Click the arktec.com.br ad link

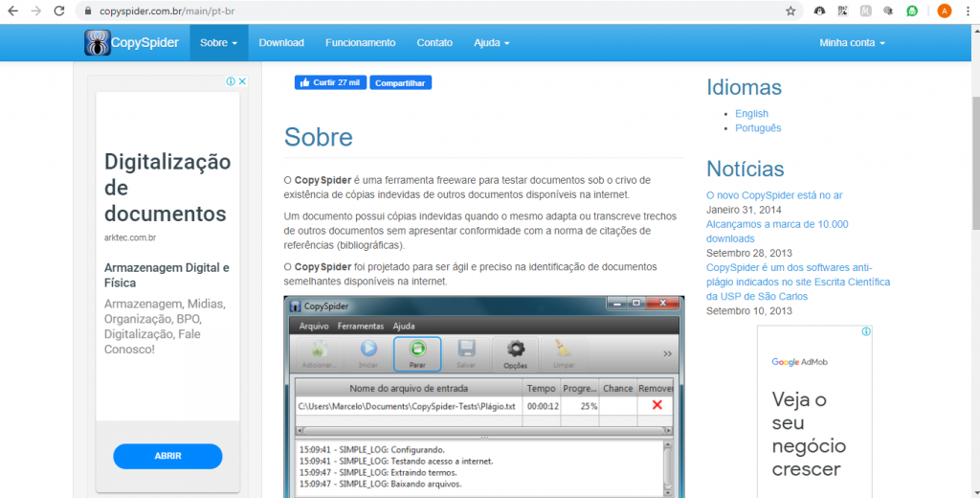[x=130, y=238]
